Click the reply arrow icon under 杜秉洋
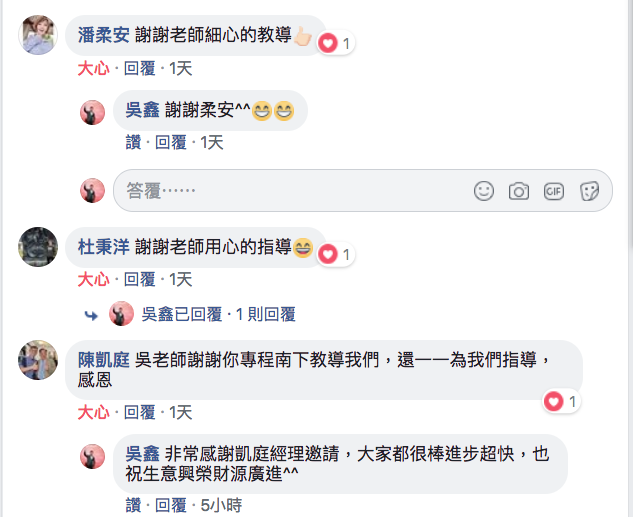Viewport: 633px width, 517px height. pos(91,315)
